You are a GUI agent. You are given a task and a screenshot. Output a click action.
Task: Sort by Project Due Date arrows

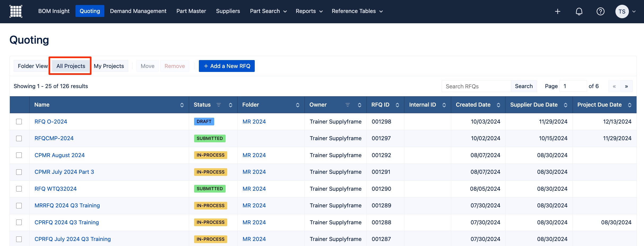[x=630, y=105]
